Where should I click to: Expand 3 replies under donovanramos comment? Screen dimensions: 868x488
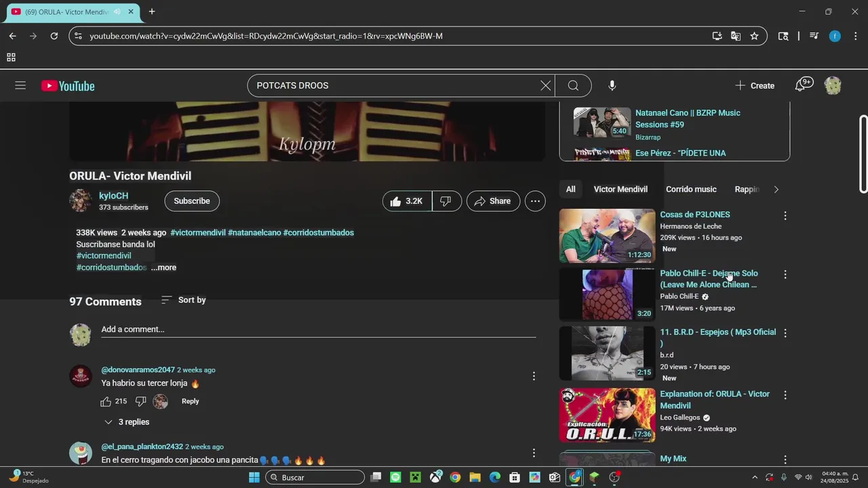[126, 422]
